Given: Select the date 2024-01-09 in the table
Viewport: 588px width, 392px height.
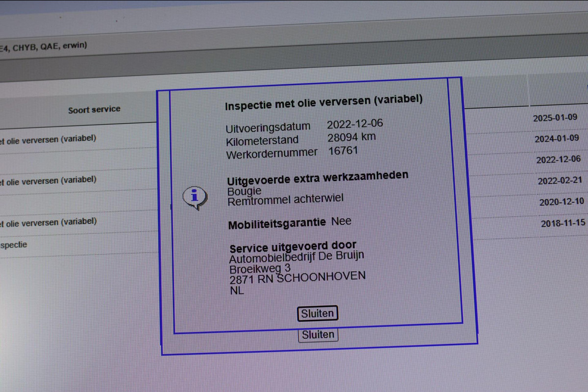Looking at the screenshot, I should tap(557, 139).
